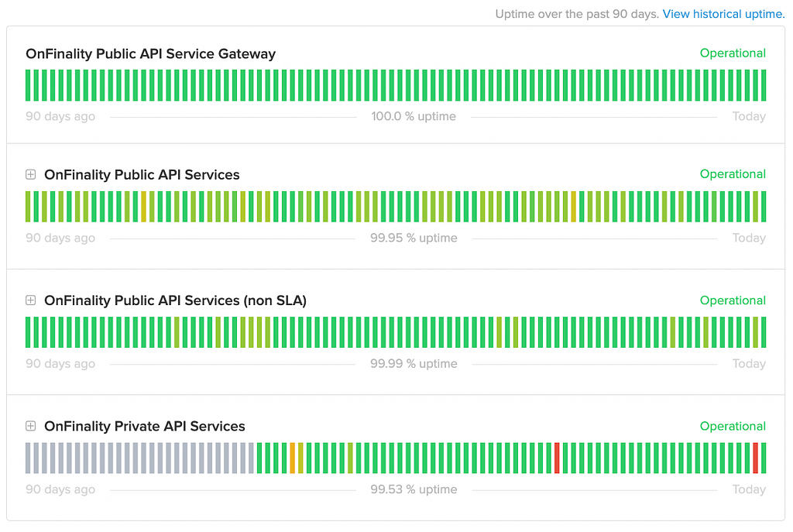Image resolution: width=793 pixels, height=532 pixels.
Task: Select the orange day bar in Private API Services
Action: click(292, 458)
